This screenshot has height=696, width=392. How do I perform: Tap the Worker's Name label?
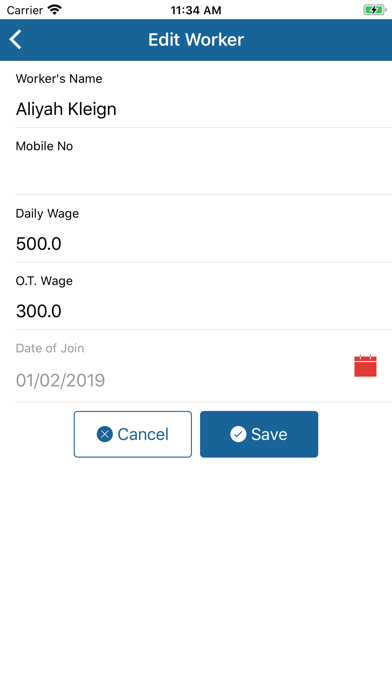(x=59, y=79)
